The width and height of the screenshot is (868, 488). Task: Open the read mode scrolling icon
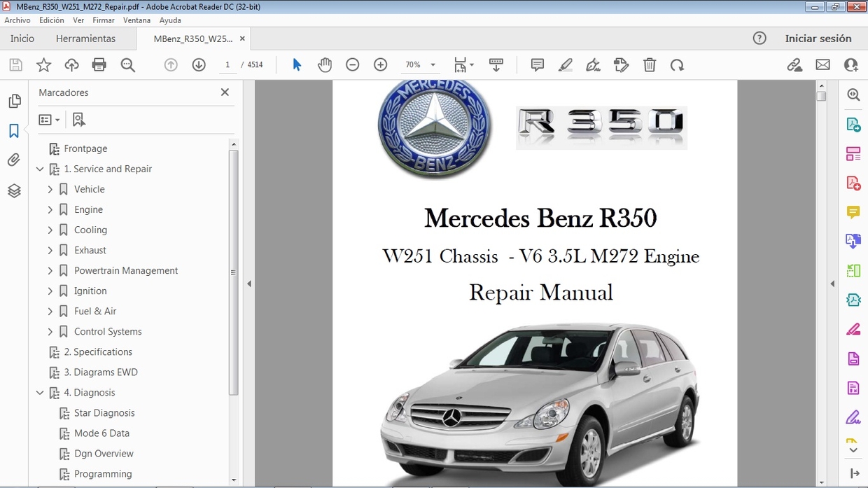pos(496,65)
